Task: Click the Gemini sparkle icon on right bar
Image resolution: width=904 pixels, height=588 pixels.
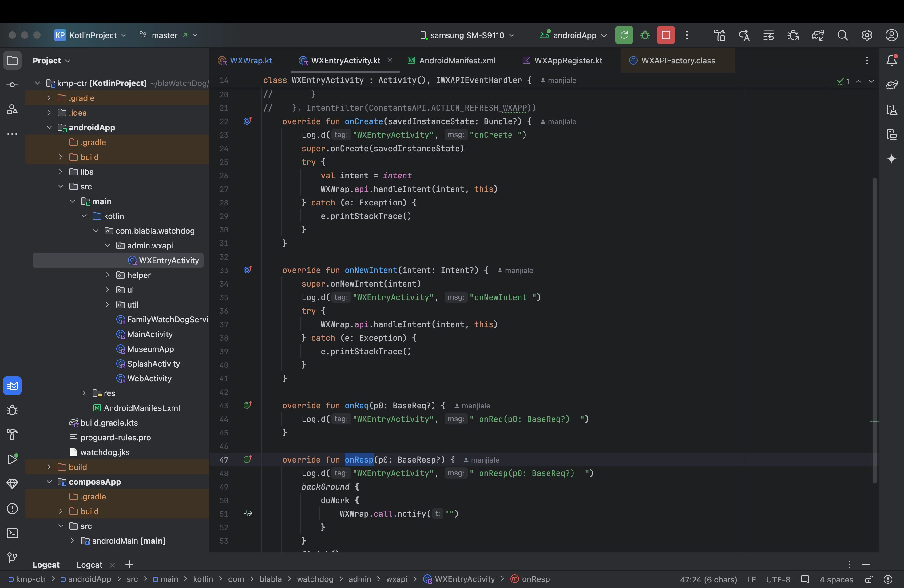Action: tap(891, 159)
